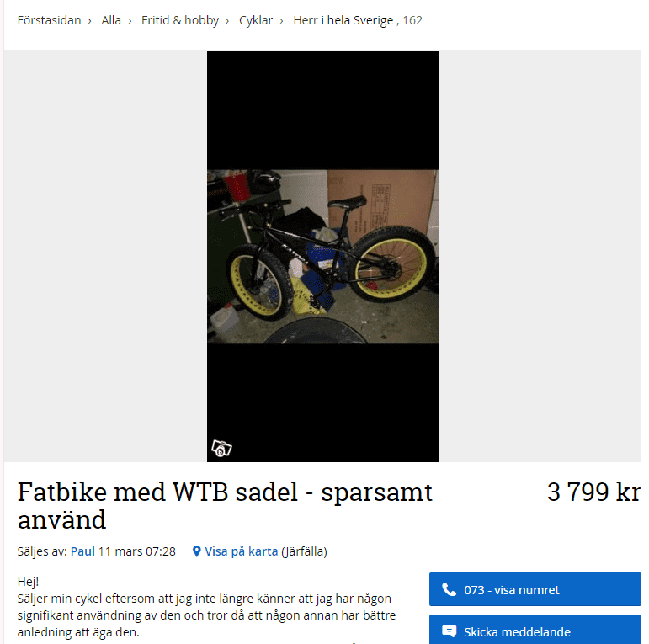Reveal phone number with 073 - visa numret
This screenshot has height=644, width=649.
[535, 589]
